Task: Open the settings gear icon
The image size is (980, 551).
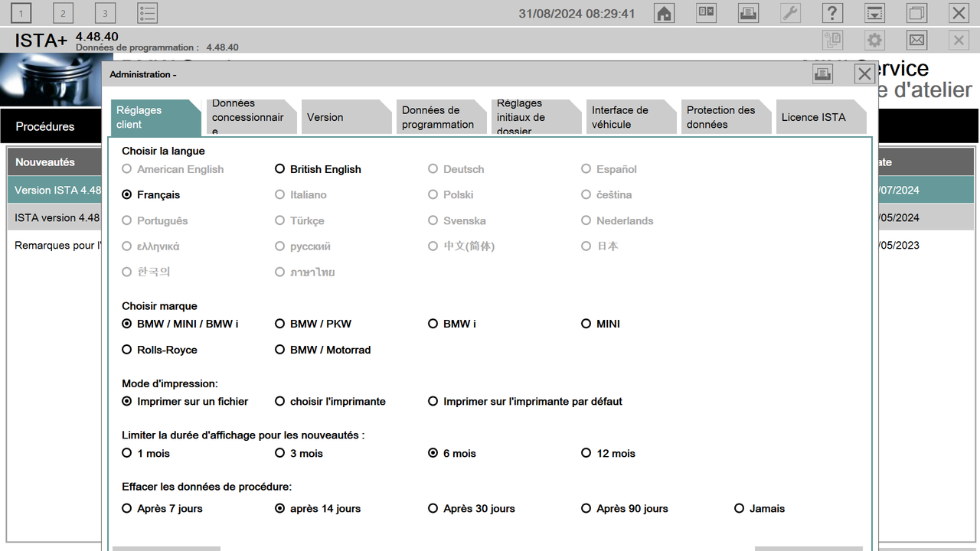Action: pos(874,41)
